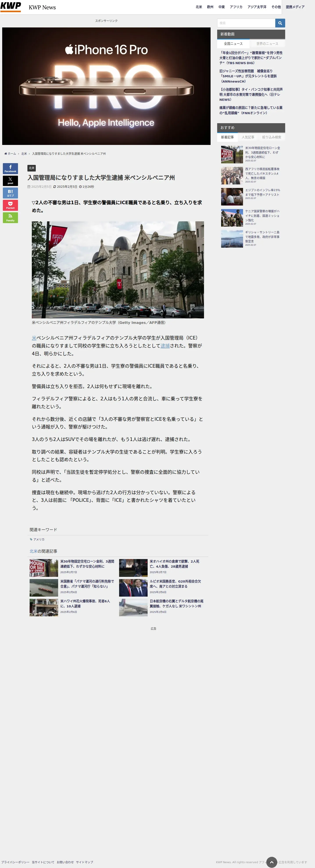The width and height of the screenshot is (315, 868).
Task: Click the KWP logo in header
Action: coord(11,7)
